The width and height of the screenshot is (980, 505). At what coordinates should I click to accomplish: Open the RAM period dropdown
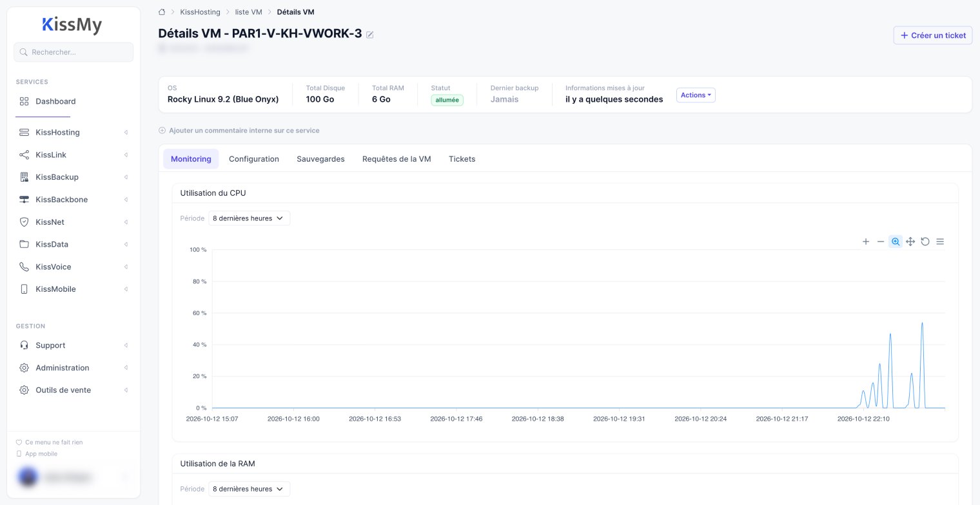point(249,489)
